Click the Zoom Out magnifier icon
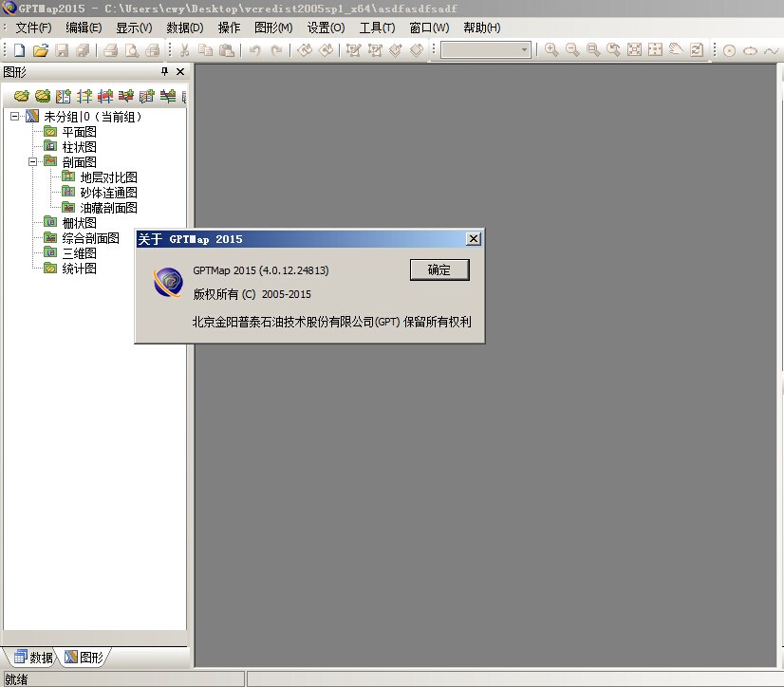The height and width of the screenshot is (687, 784). click(572, 50)
